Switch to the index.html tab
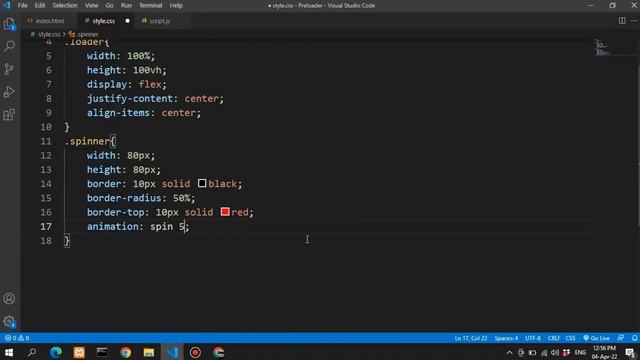 (x=49, y=21)
